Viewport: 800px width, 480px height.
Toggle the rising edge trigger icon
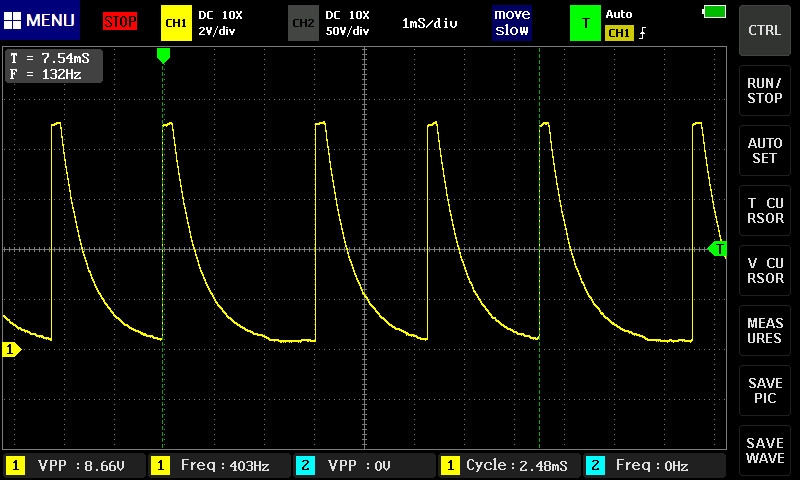642,33
